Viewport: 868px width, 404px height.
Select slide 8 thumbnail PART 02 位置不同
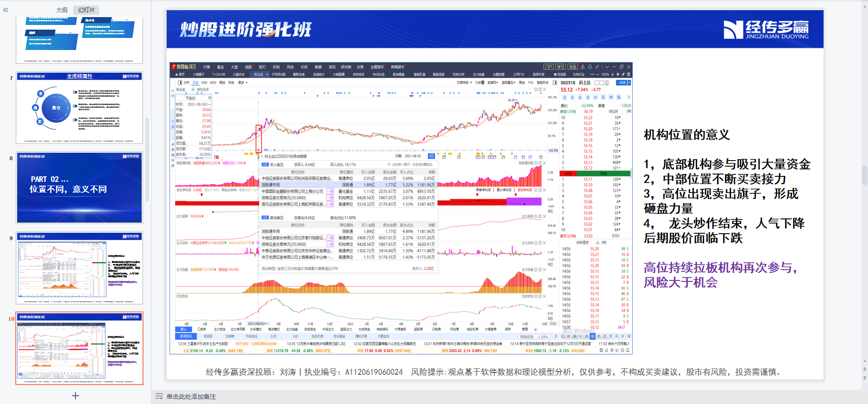pyautogui.click(x=79, y=187)
